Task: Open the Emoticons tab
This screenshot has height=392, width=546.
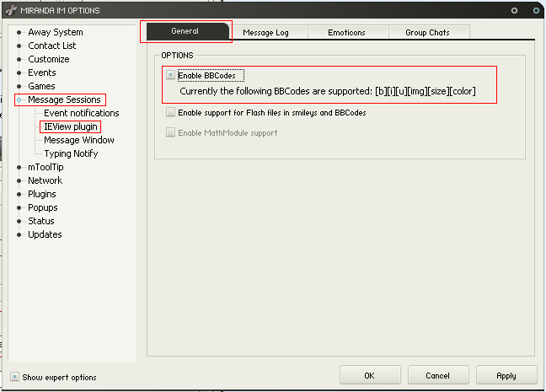Action: [x=347, y=33]
